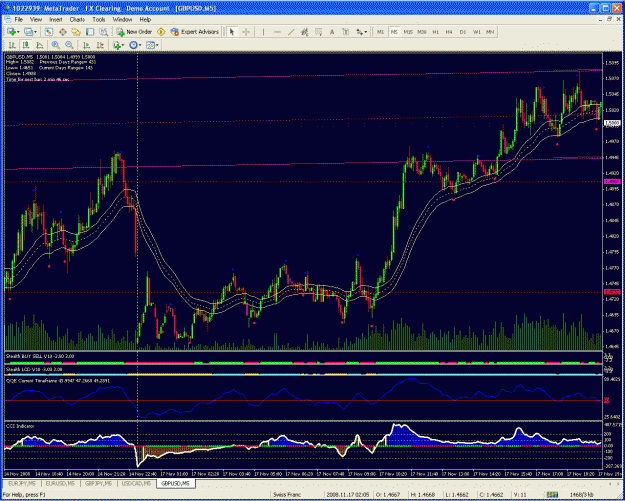Open the Insert menu
The height and width of the screenshot is (501, 625).
[x=56, y=19]
